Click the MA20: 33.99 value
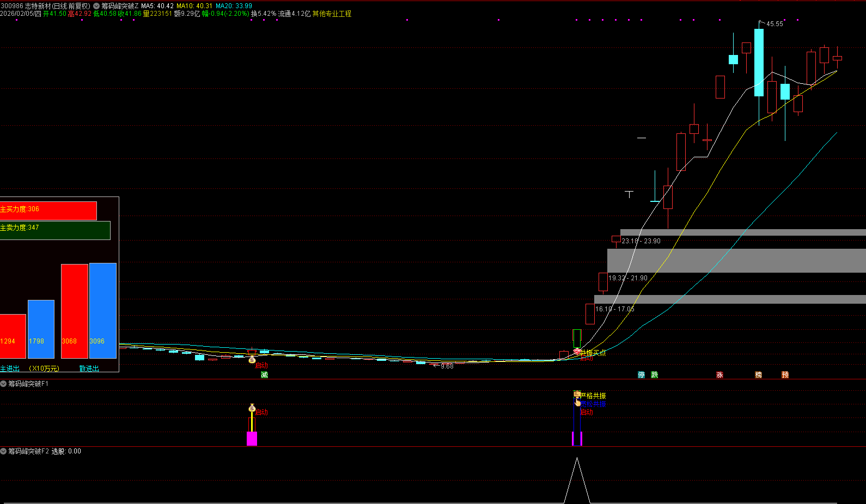The height and width of the screenshot is (504, 866). pyautogui.click(x=234, y=6)
